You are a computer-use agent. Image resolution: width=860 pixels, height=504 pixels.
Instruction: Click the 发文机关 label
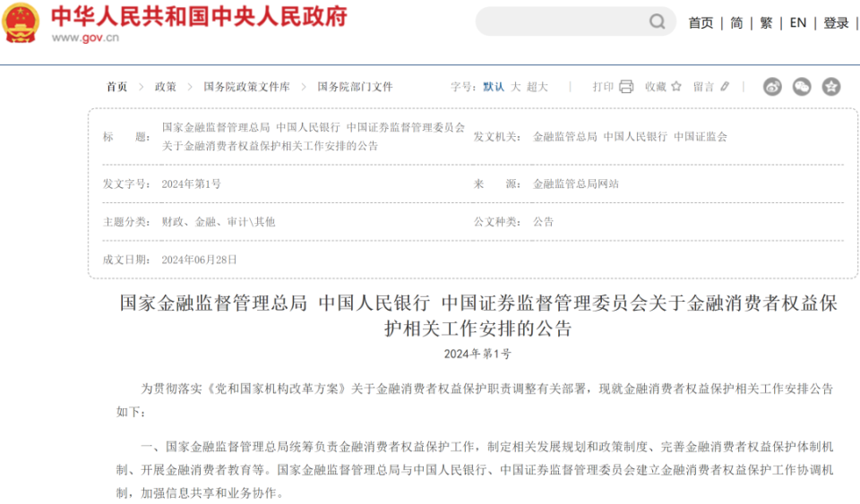pos(497,137)
